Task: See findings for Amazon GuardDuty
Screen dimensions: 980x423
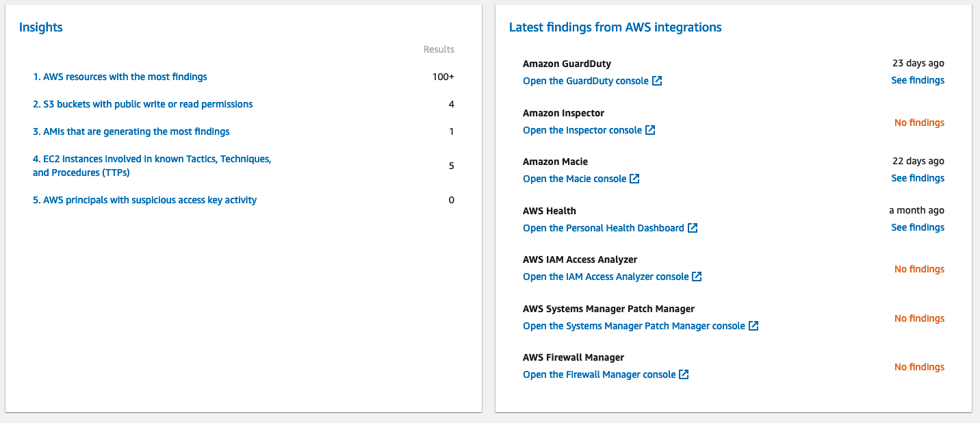Action: (918, 80)
